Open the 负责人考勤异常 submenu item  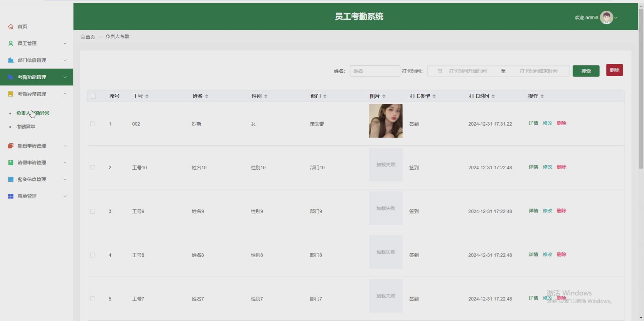click(x=33, y=113)
